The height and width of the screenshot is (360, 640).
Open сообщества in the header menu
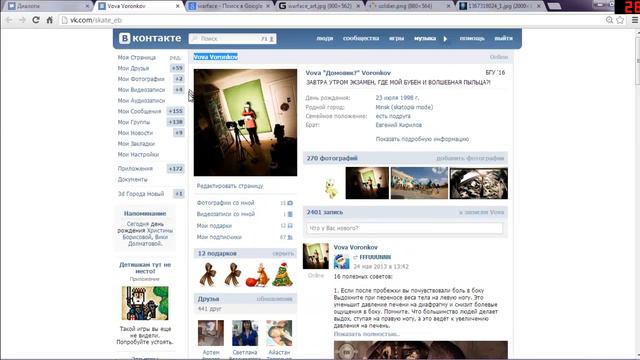pos(361,38)
